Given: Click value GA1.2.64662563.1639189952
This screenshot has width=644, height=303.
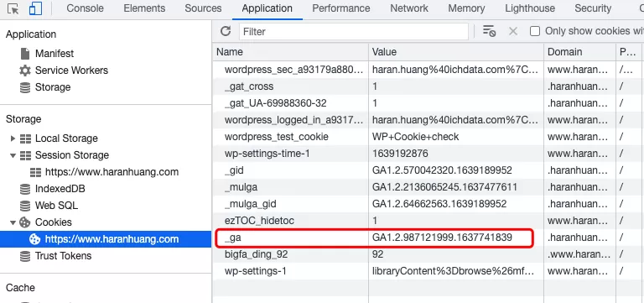Looking at the screenshot, I should [x=439, y=204].
